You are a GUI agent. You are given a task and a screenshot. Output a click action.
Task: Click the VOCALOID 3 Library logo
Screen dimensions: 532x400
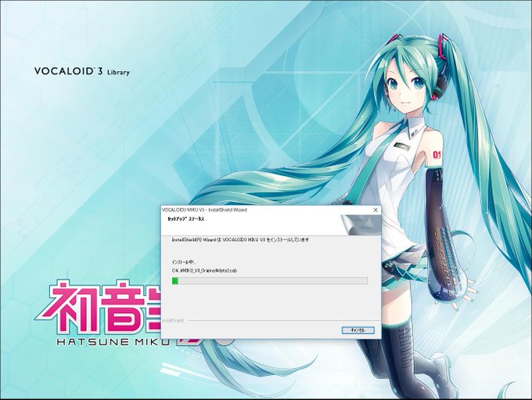click(82, 71)
